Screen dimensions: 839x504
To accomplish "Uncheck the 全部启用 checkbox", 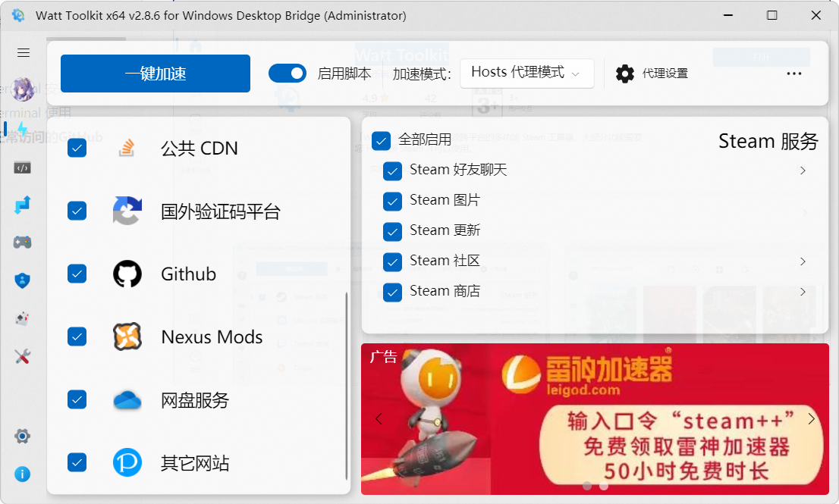I will (x=381, y=141).
